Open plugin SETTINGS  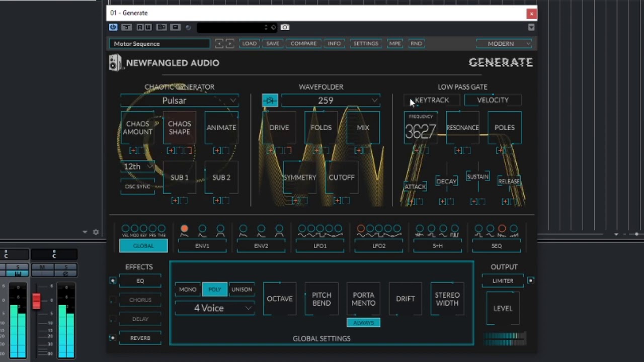pyautogui.click(x=366, y=44)
